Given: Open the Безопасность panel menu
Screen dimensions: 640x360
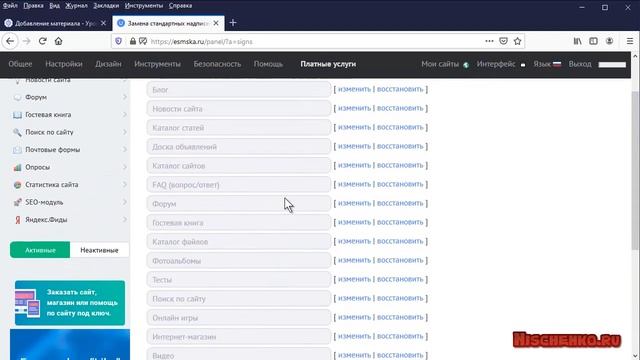Looking at the screenshot, I should point(217,64).
